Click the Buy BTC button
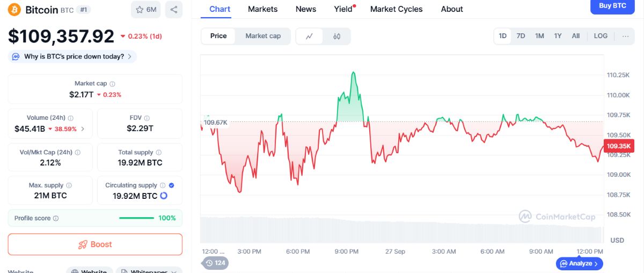This screenshot has height=273, width=644. click(612, 6)
